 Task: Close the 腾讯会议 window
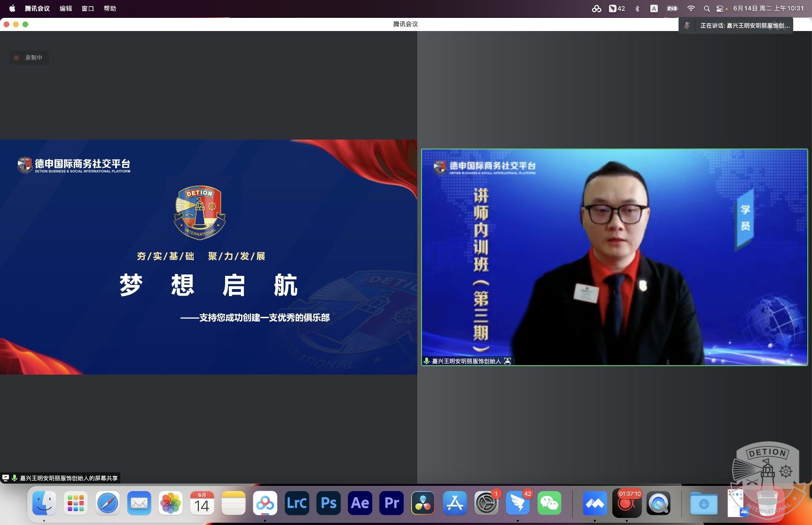[x=7, y=24]
